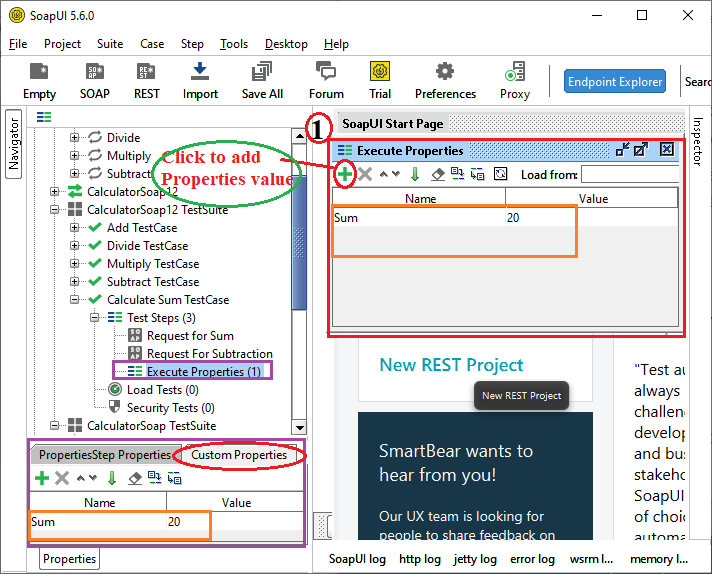Open the error log tab
This screenshot has height=574, width=712.
[532, 559]
